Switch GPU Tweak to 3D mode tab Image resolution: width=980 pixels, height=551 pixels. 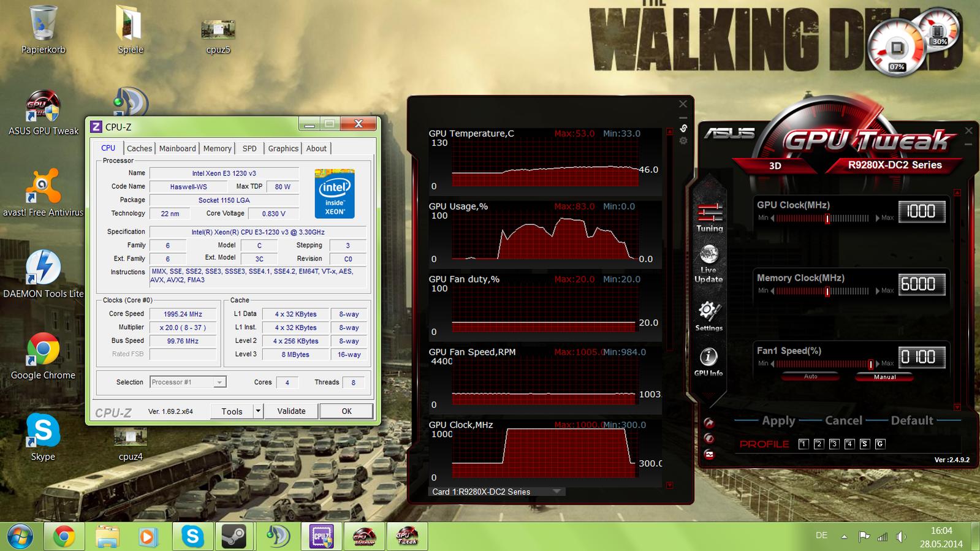(x=775, y=165)
